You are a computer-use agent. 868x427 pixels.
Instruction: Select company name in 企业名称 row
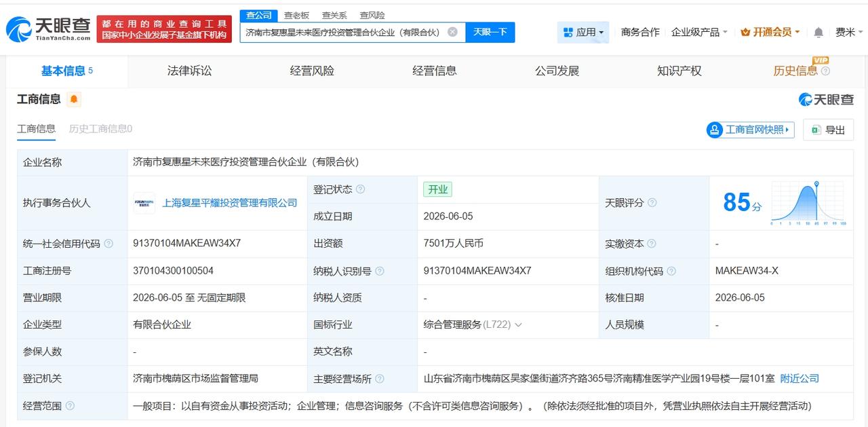coord(245,162)
